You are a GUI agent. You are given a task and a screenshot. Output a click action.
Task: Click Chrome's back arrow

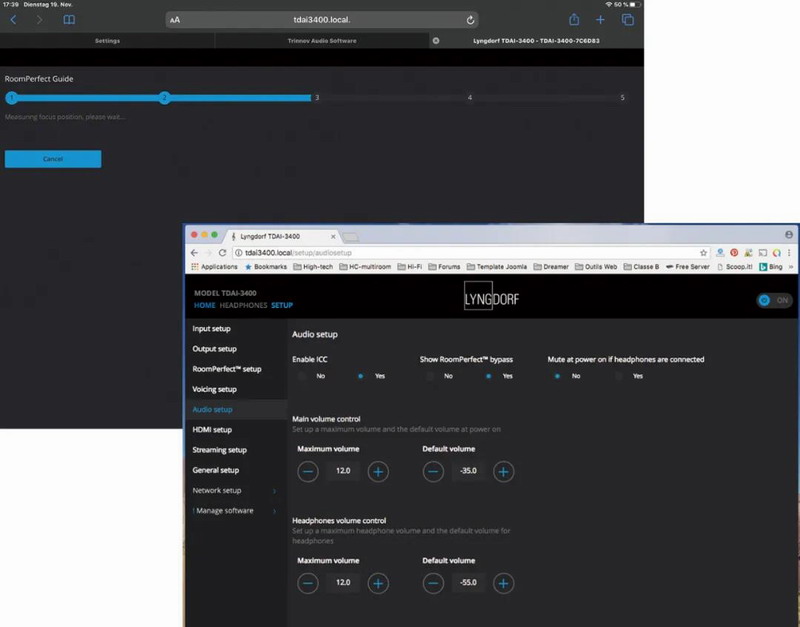point(194,253)
